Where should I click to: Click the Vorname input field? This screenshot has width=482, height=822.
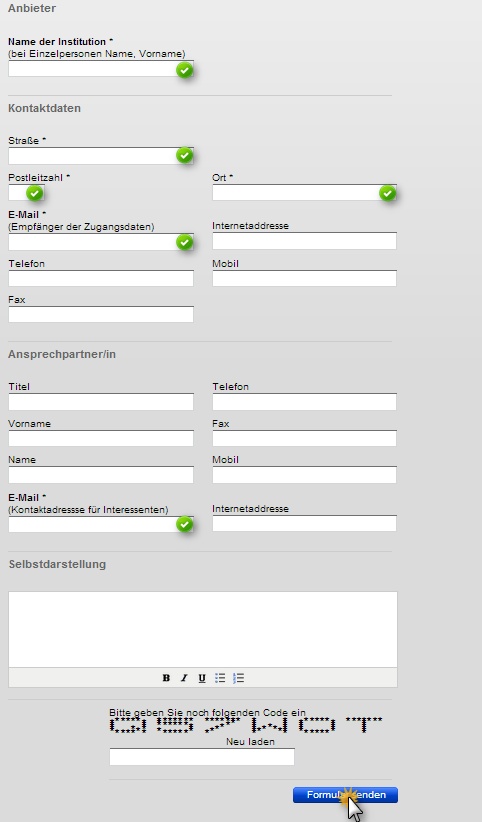point(101,438)
